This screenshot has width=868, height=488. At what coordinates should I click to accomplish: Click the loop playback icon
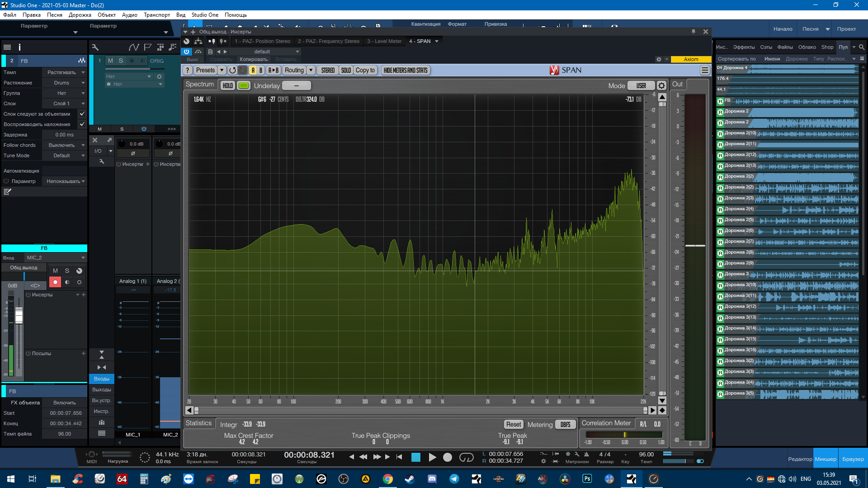(x=466, y=457)
